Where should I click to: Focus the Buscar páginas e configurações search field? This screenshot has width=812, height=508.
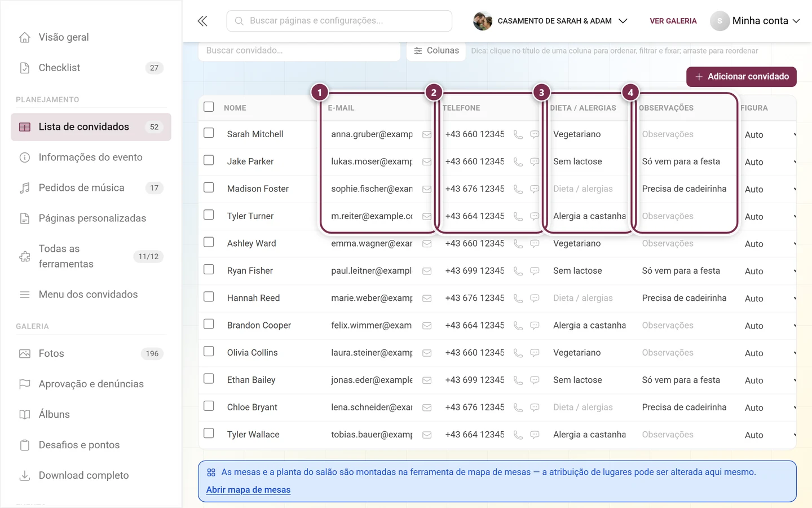[339, 21]
